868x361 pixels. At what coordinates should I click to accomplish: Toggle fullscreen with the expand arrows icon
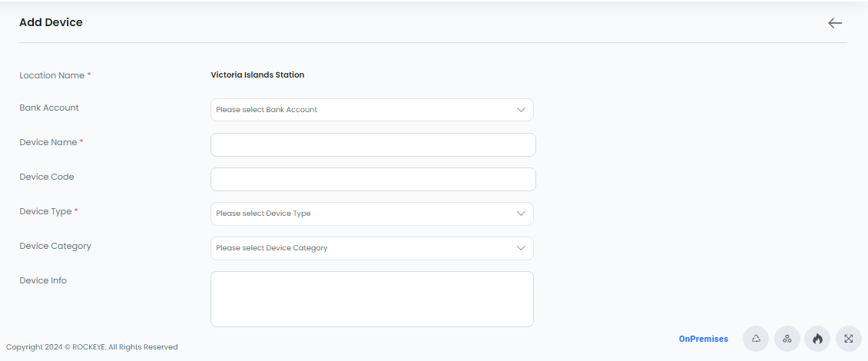click(849, 339)
